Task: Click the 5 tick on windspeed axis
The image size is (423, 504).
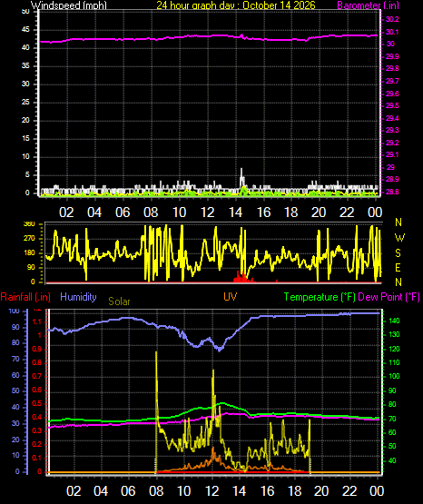Action: point(27,175)
